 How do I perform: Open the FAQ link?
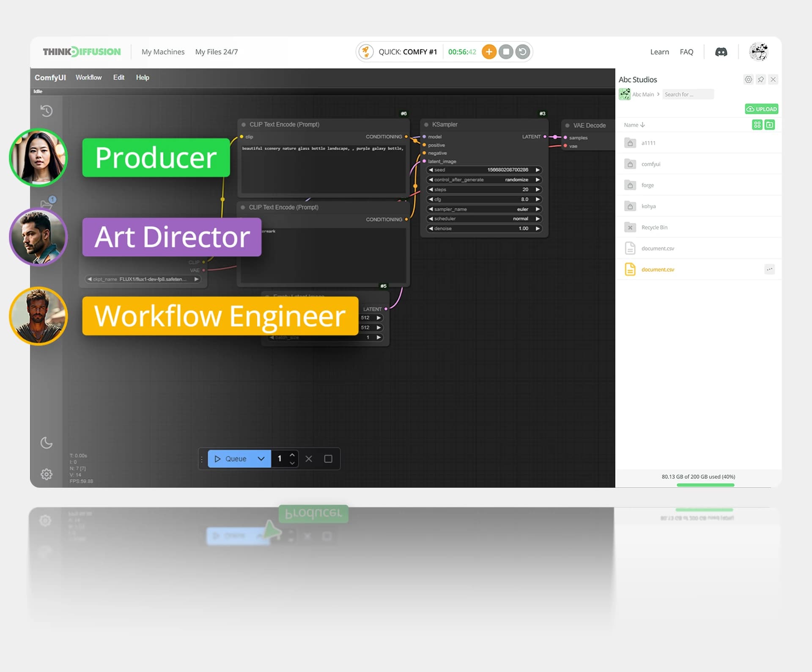[686, 52]
